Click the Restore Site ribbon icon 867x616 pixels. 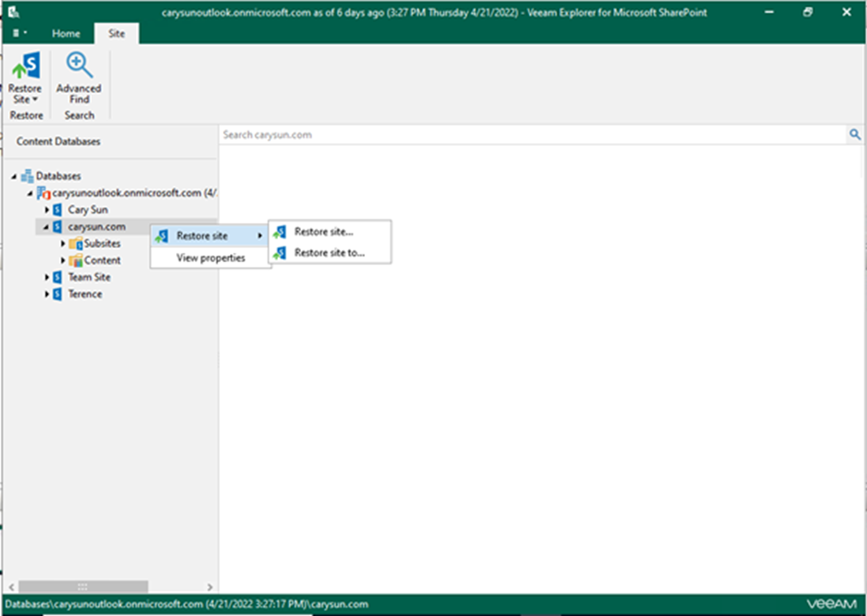(x=26, y=66)
